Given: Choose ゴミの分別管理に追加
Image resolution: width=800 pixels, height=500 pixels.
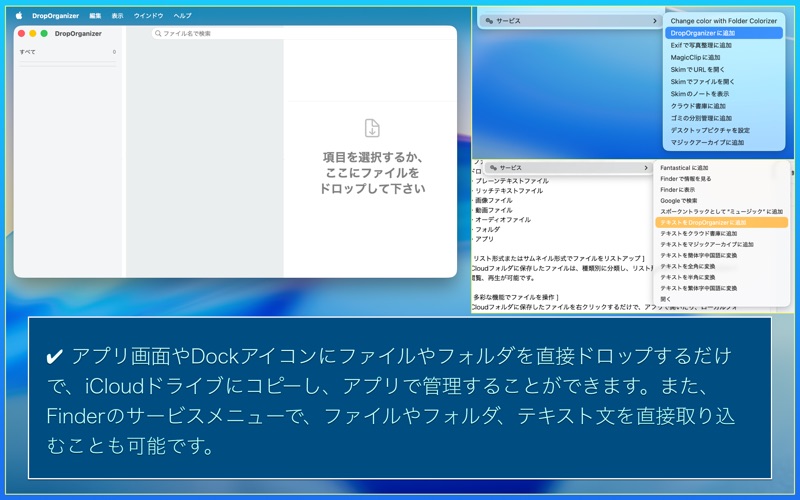Looking at the screenshot, I should (x=723, y=118).
